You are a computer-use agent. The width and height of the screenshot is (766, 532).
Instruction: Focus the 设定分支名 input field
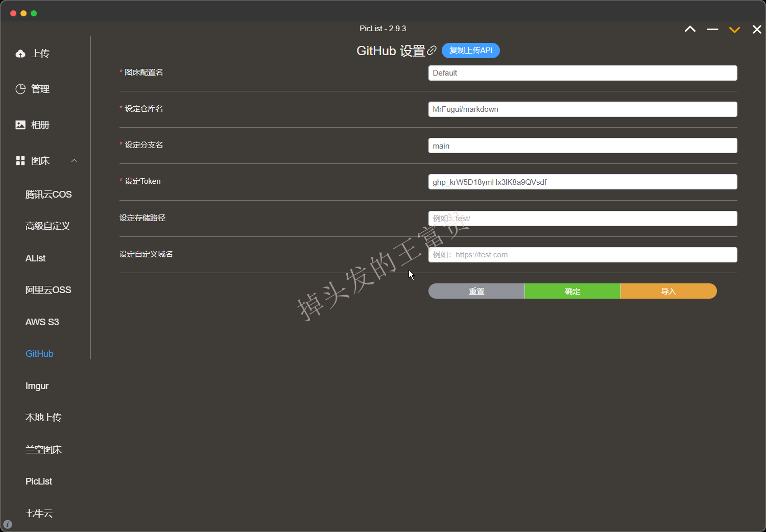[583, 146]
